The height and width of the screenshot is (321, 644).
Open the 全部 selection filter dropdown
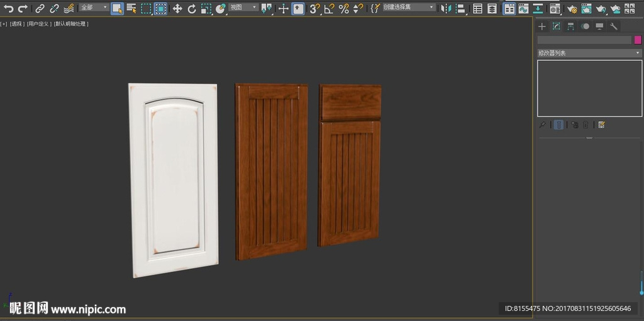pyautogui.click(x=94, y=8)
